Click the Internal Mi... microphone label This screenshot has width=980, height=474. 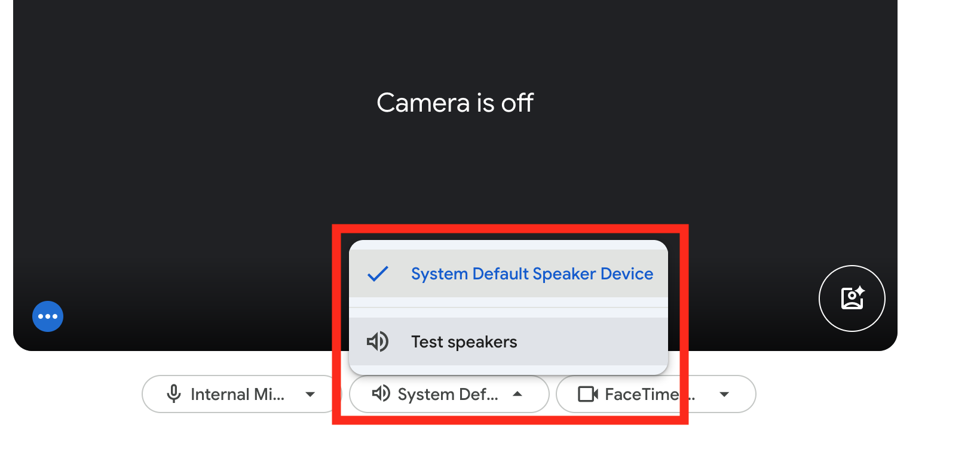pyautogui.click(x=237, y=394)
